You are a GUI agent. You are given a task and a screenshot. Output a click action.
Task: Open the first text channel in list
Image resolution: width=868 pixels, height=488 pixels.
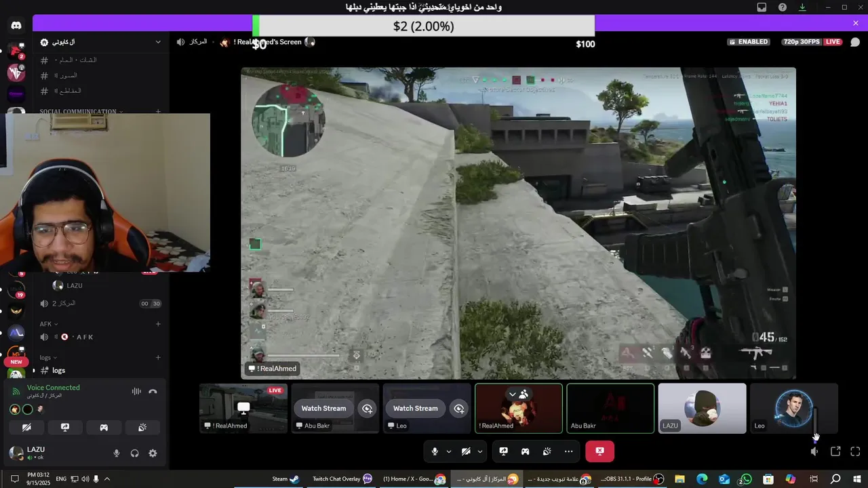(100, 60)
